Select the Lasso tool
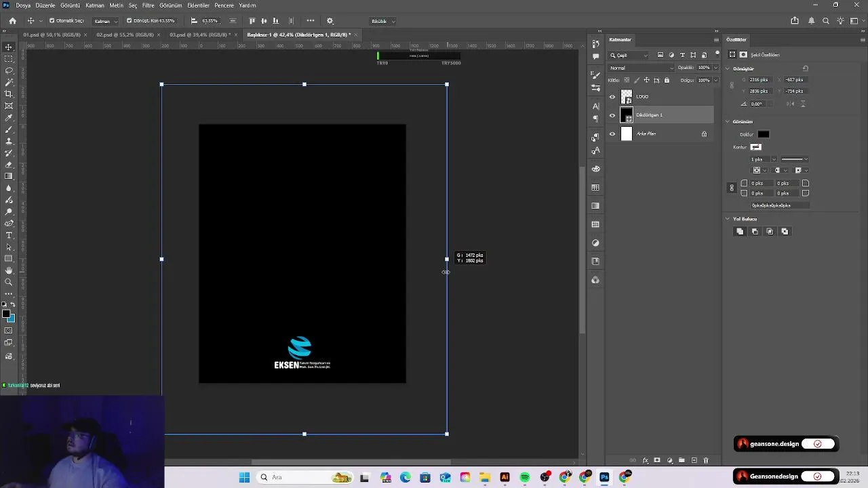 pyautogui.click(x=9, y=70)
